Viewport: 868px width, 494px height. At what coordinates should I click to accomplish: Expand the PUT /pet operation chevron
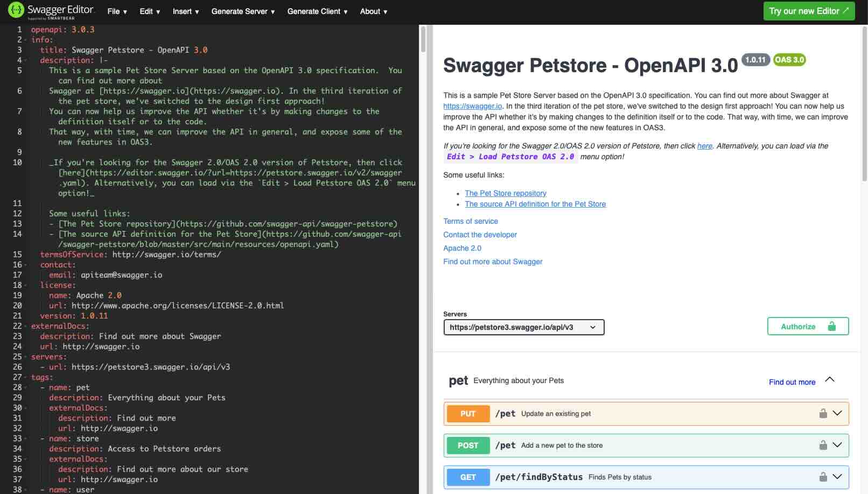(837, 413)
